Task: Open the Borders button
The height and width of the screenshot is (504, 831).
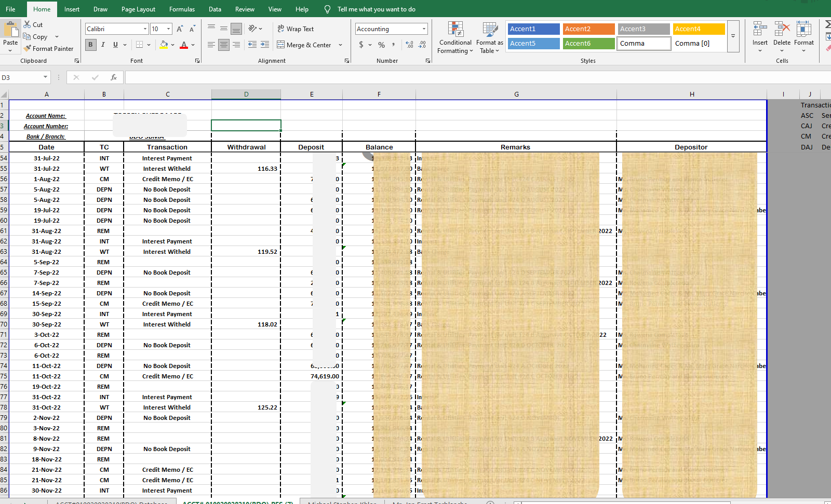Action: pyautogui.click(x=140, y=45)
